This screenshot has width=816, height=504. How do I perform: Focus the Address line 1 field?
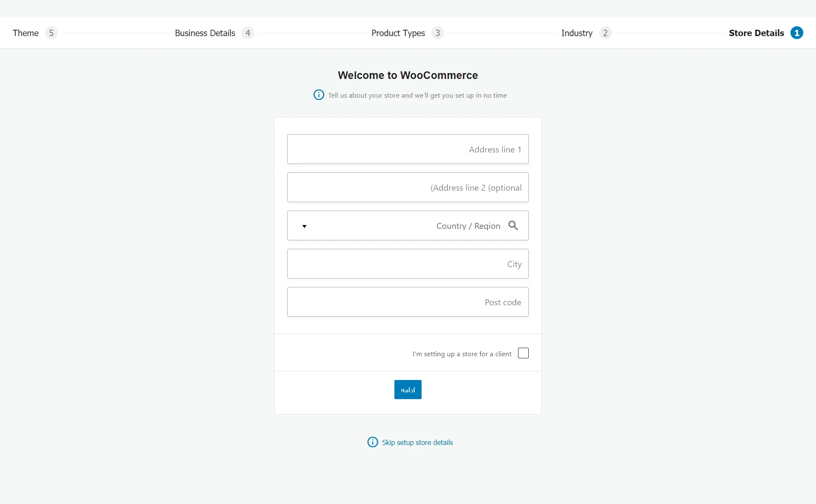tap(408, 149)
